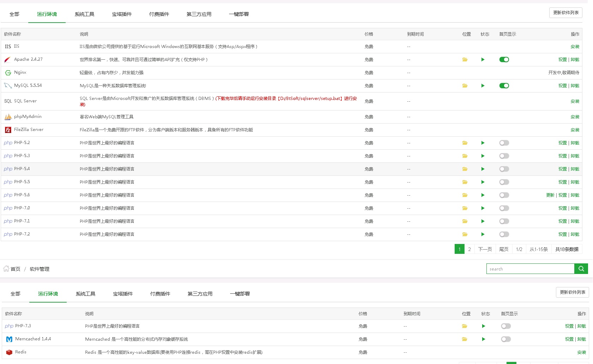Click Apache running status play icon

point(483,60)
